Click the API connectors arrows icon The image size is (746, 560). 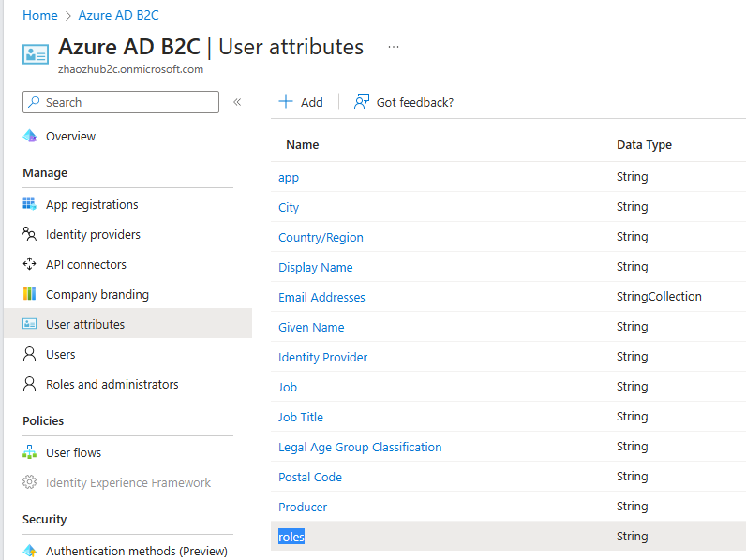point(29,264)
